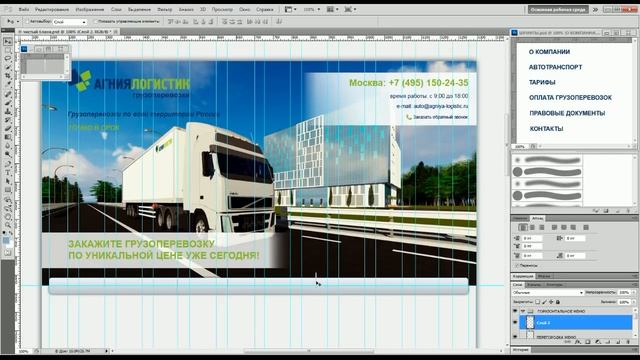This screenshot has width=640, height=360.
Task: Left align text in paragraph panel
Action: 523,227
